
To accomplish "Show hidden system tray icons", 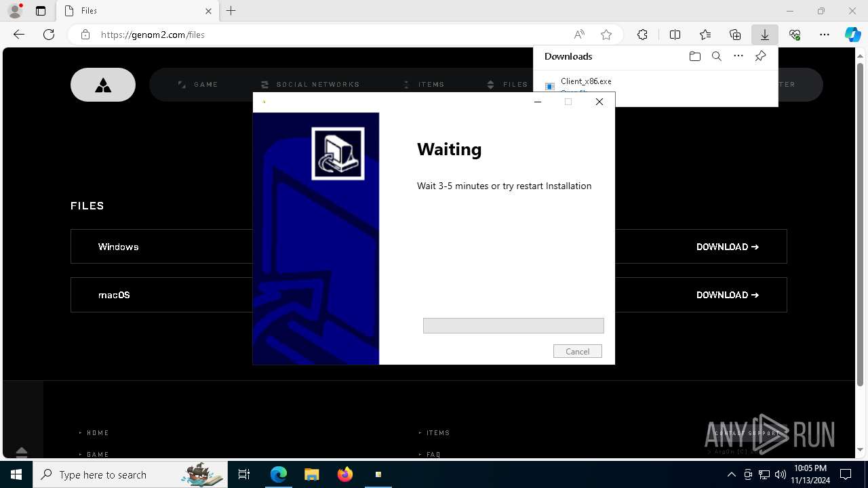I will coord(732,474).
